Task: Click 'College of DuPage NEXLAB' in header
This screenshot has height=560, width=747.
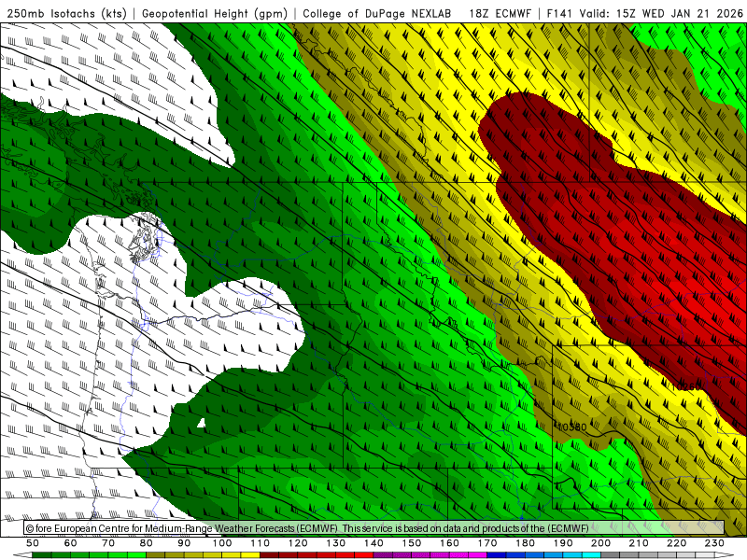Action: (x=377, y=13)
